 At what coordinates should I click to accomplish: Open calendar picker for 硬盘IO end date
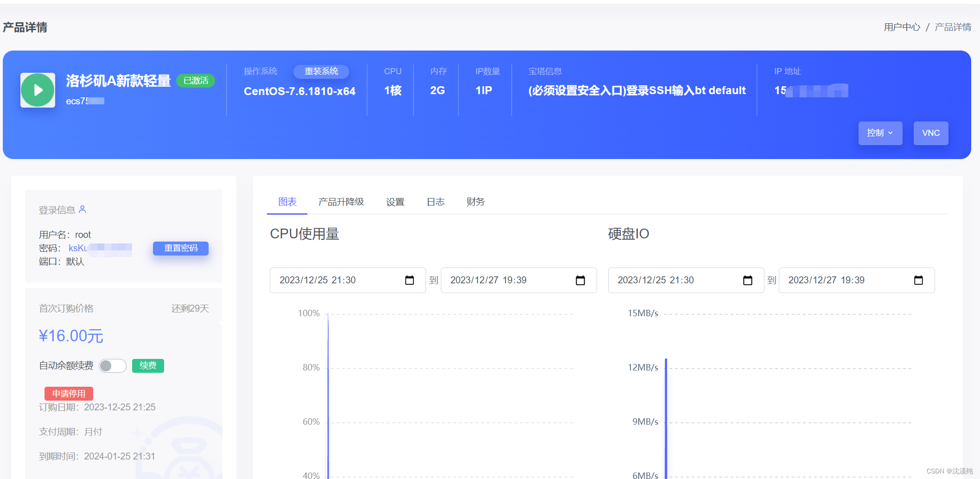coord(918,280)
